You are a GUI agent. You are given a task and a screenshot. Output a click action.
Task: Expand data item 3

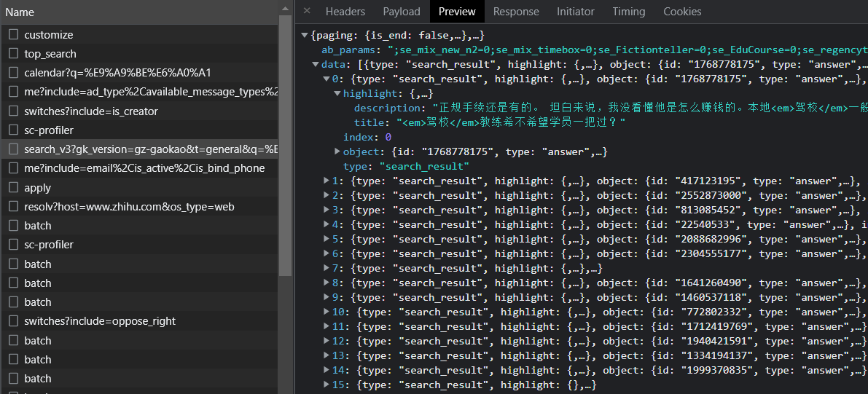(326, 210)
